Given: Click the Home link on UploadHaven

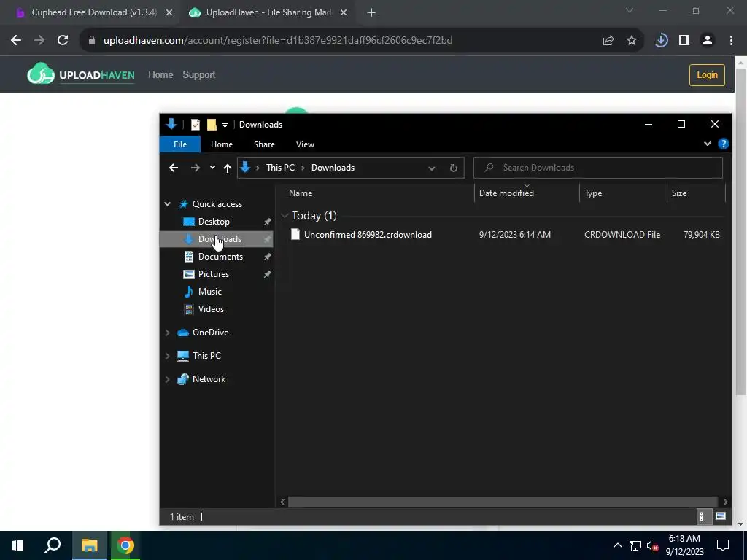Looking at the screenshot, I should pos(160,75).
